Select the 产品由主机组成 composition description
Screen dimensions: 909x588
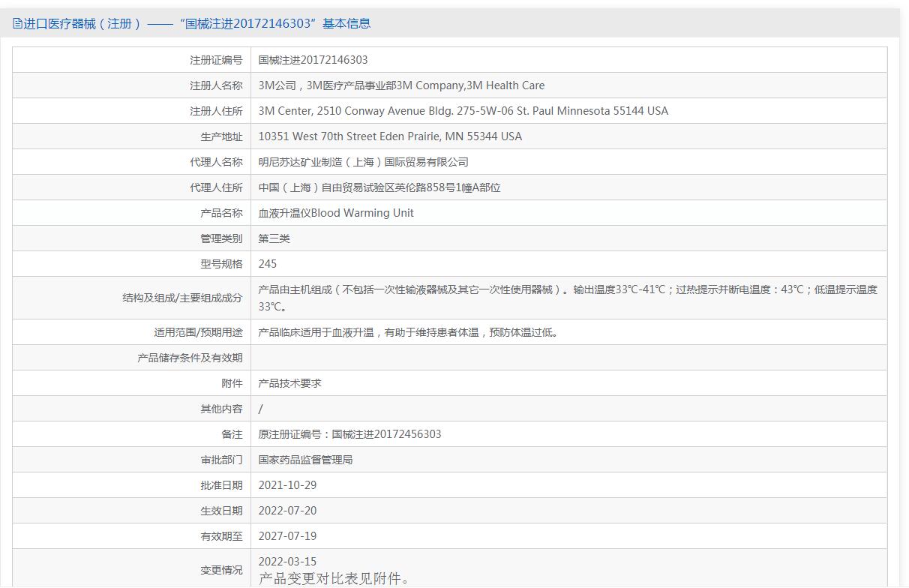[x=568, y=298]
